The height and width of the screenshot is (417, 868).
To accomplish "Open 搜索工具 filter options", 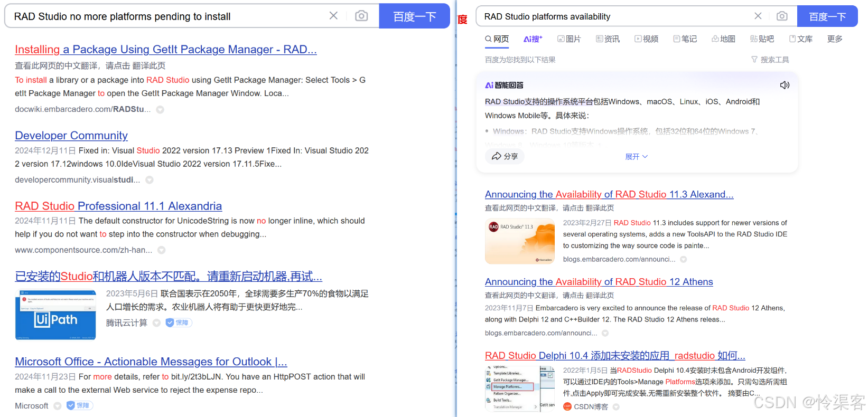I will pos(770,60).
